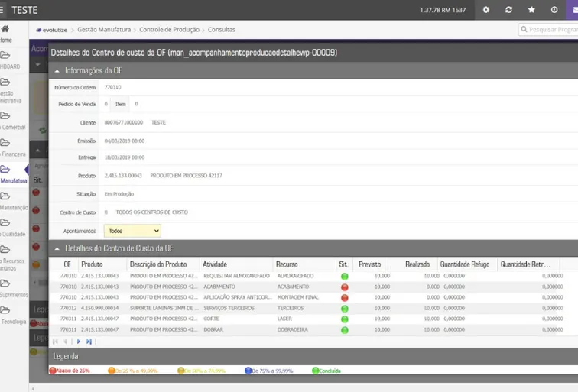Image resolution: width=578 pixels, height=392 pixels.
Task: Sort by the Produto column header
Action: click(92, 264)
